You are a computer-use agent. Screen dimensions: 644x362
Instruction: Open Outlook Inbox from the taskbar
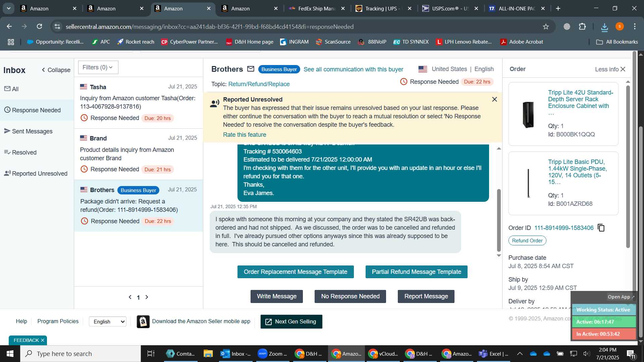[235, 354]
